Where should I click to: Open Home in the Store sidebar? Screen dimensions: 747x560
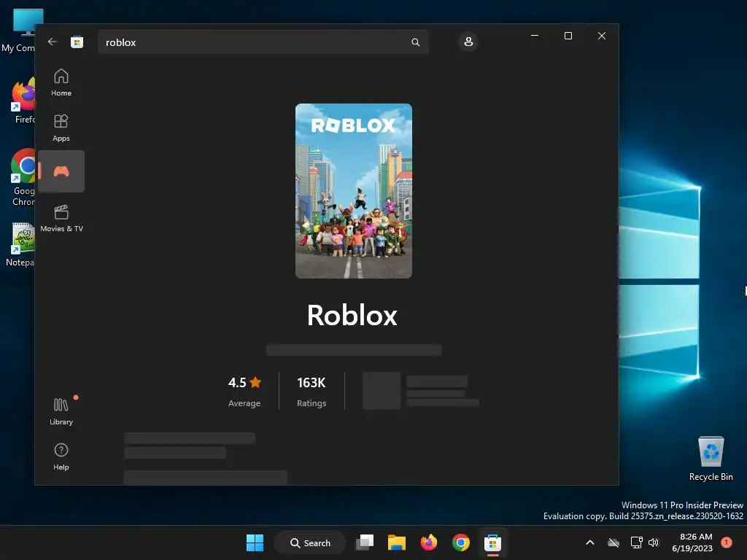(61, 82)
